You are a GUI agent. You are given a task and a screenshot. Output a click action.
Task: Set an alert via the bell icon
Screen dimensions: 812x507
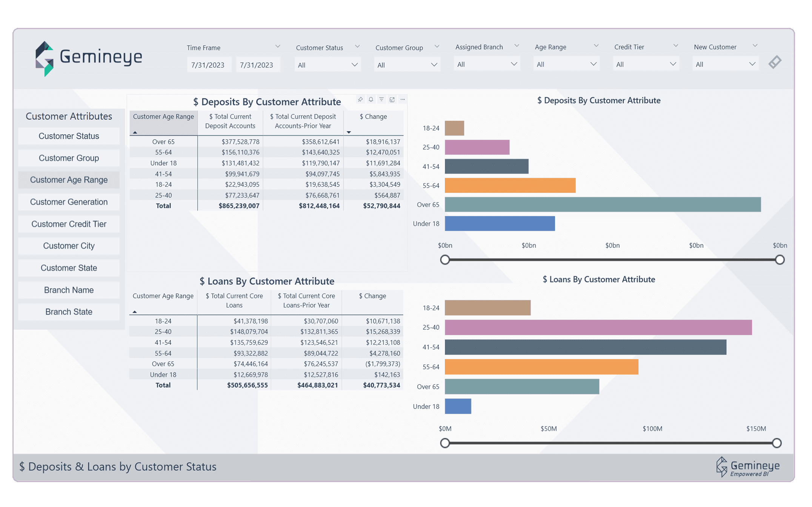pyautogui.click(x=371, y=99)
